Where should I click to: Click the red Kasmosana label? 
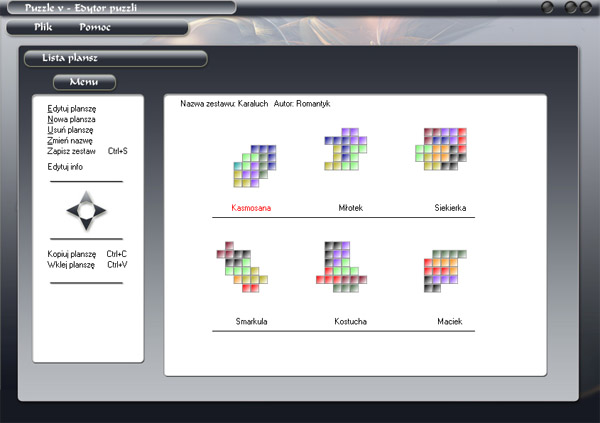click(x=251, y=208)
